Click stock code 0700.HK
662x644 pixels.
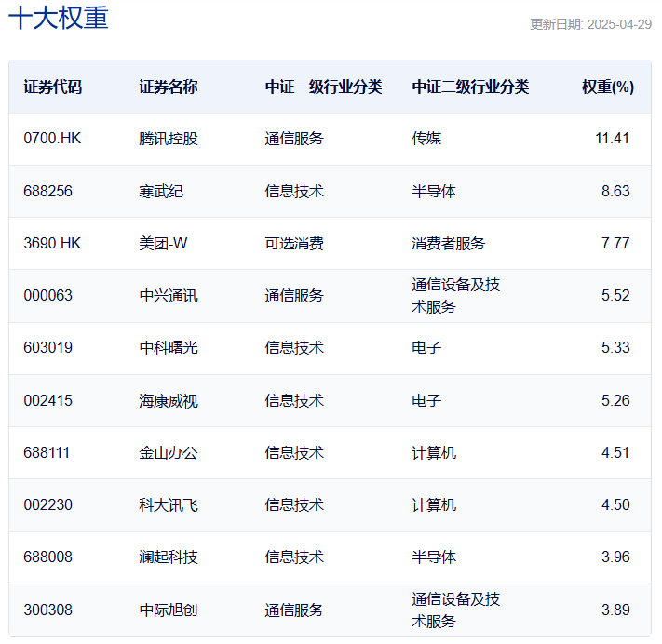pos(53,139)
